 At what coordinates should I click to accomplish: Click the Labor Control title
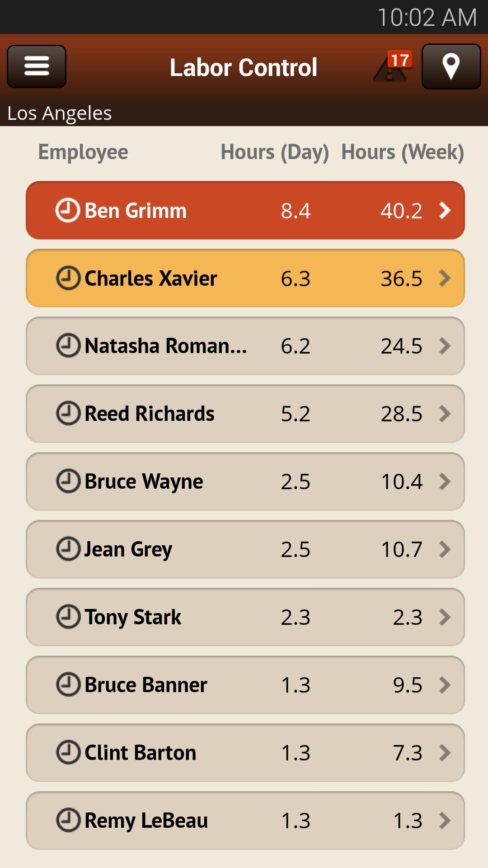click(244, 68)
